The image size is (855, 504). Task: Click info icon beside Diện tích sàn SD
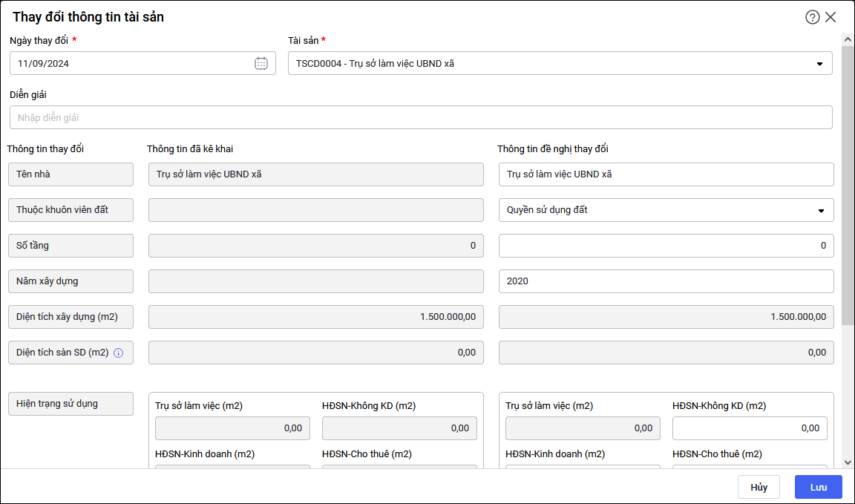(x=118, y=353)
